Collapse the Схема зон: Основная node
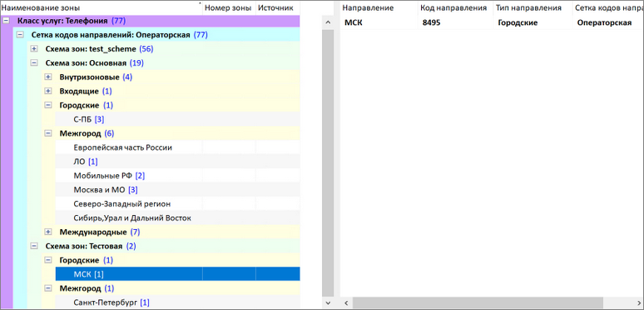This screenshot has width=644, height=310. coord(34,62)
